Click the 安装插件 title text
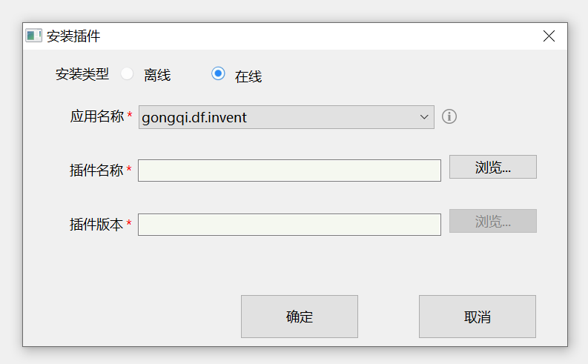 click(73, 36)
